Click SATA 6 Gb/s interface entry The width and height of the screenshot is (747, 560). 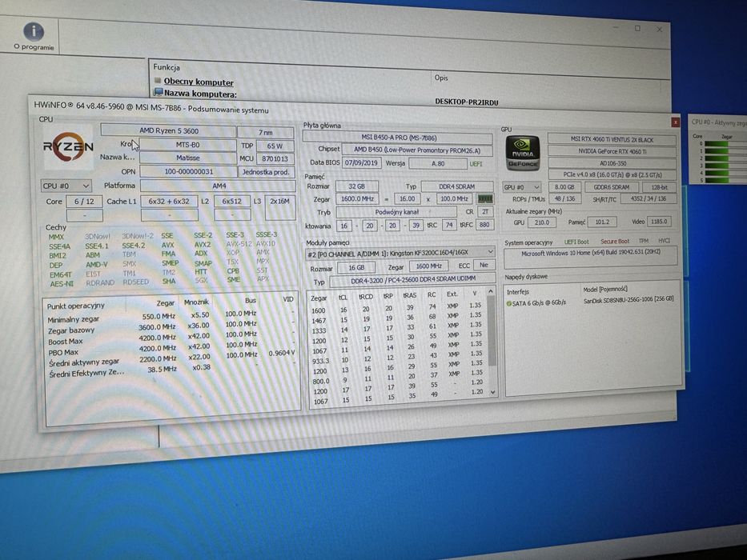[539, 303]
